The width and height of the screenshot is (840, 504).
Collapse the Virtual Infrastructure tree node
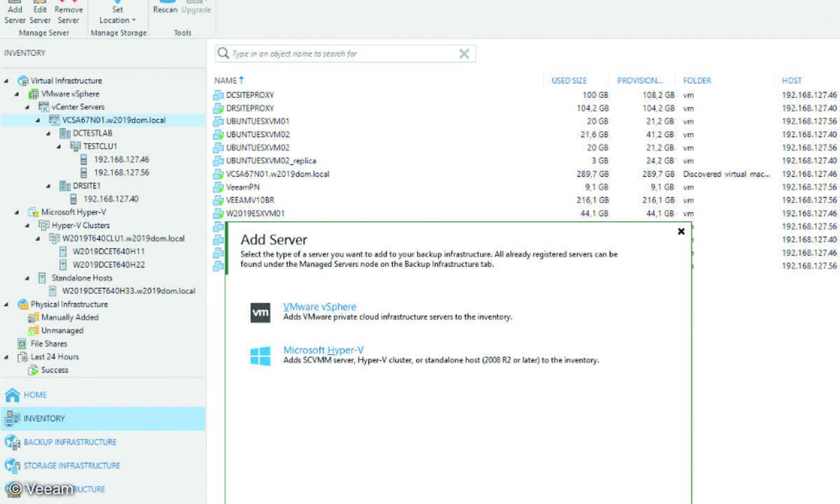coord(6,80)
